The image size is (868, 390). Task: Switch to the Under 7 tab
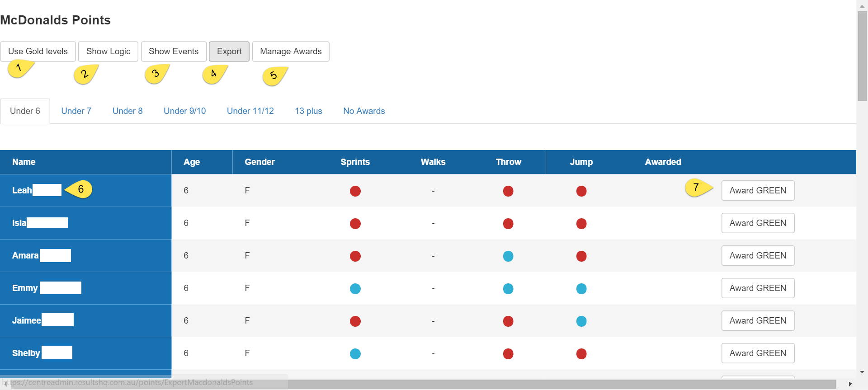click(x=76, y=111)
